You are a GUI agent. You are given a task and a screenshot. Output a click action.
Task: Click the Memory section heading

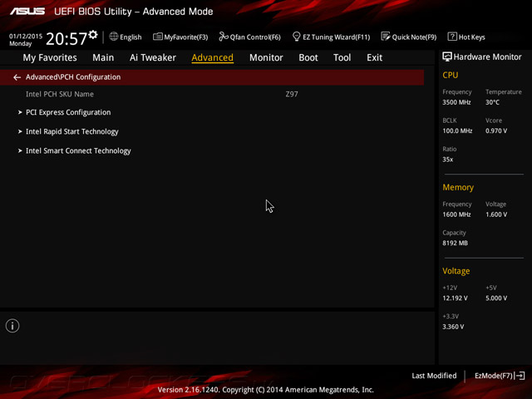click(458, 187)
